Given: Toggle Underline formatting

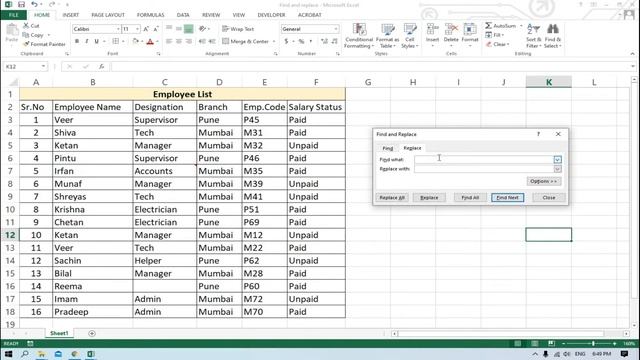Looking at the screenshot, I should coord(97,41).
